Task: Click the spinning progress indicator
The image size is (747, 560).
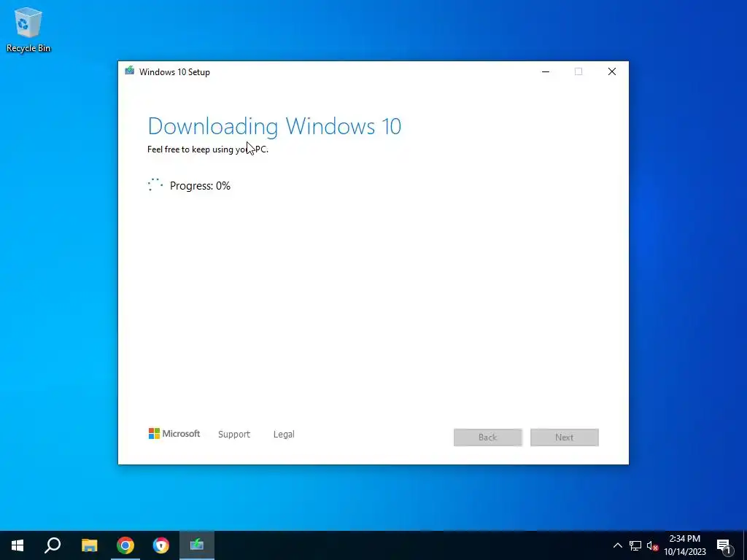Action: 155,184
